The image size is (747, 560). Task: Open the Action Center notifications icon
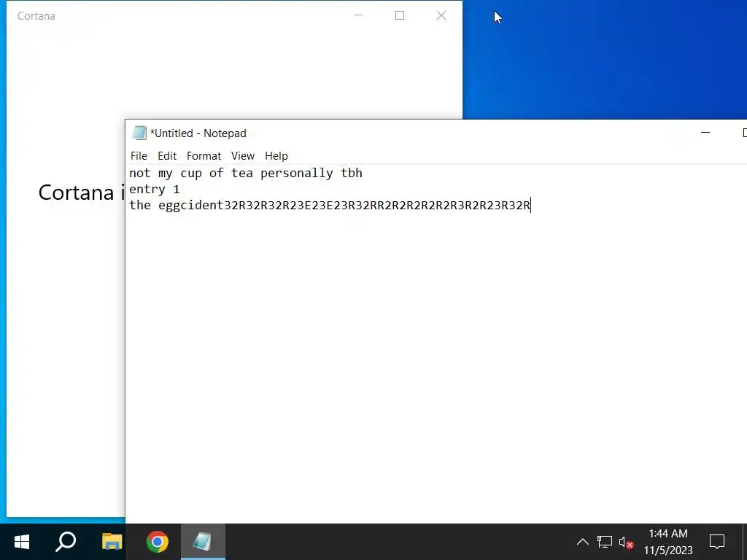[717, 542]
